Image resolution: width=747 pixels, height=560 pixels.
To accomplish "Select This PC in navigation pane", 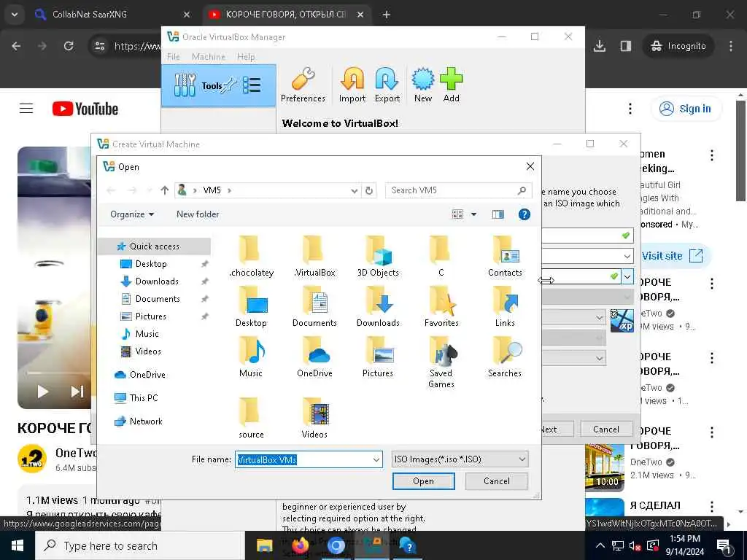I will 144,397.
